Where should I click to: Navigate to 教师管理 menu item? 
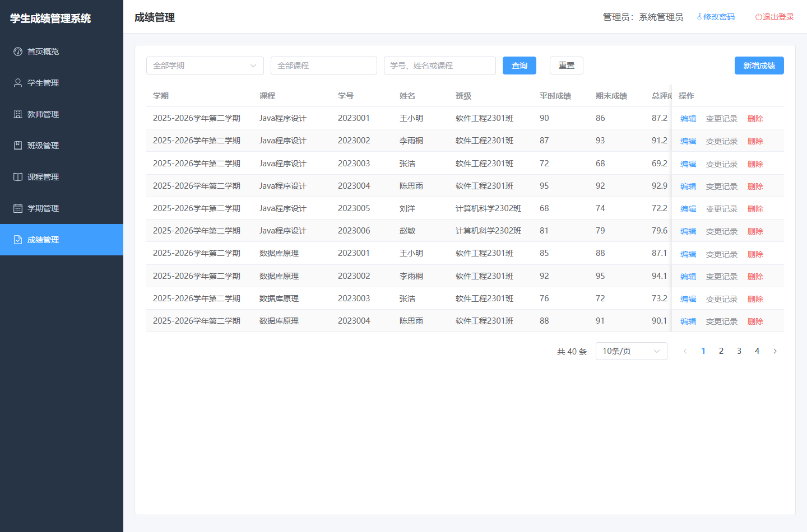(x=62, y=114)
